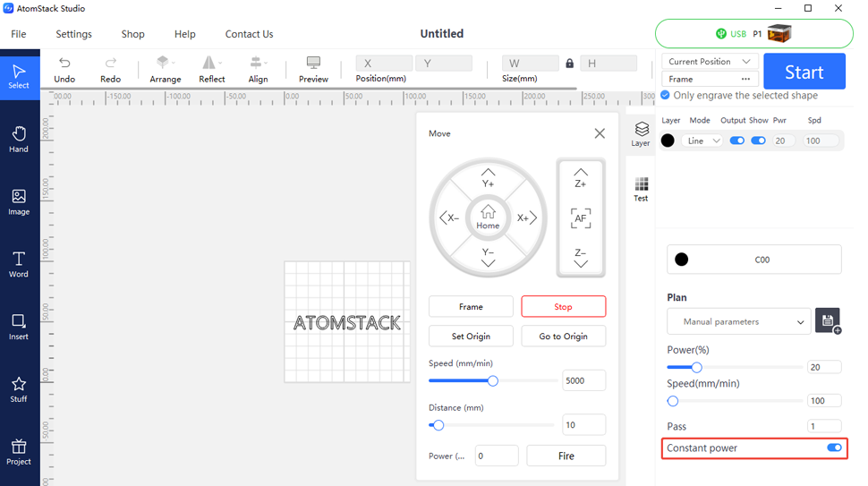
Task: Open the Line mode dropdown
Action: point(702,141)
